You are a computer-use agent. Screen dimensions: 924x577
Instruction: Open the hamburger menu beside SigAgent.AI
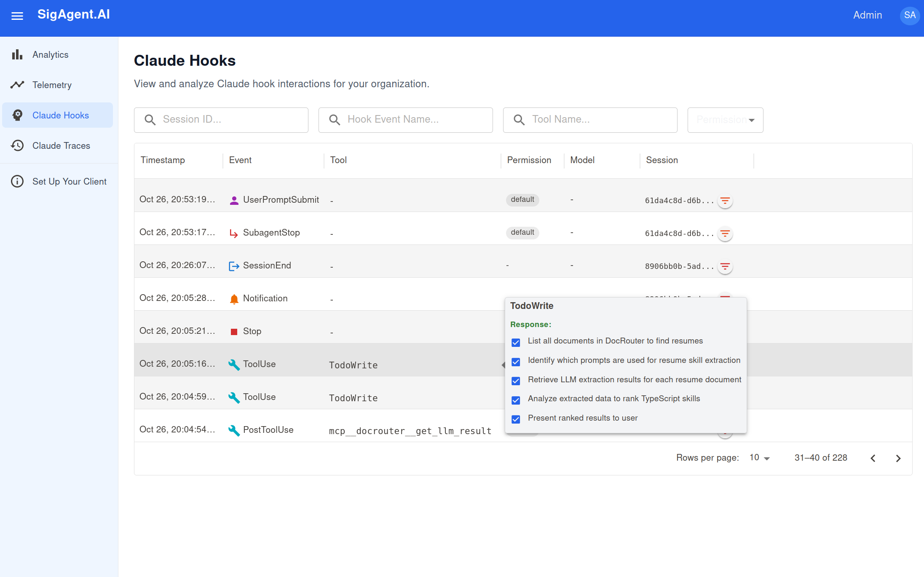click(17, 16)
